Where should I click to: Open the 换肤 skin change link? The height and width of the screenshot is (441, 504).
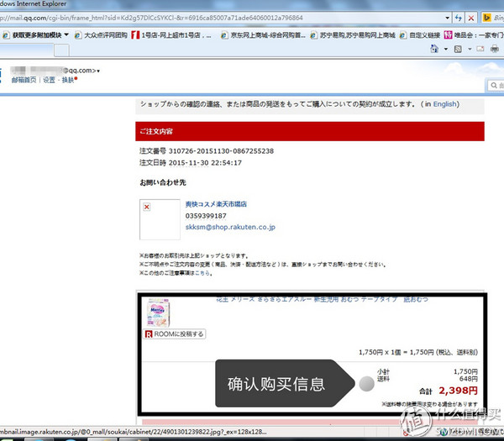point(68,80)
